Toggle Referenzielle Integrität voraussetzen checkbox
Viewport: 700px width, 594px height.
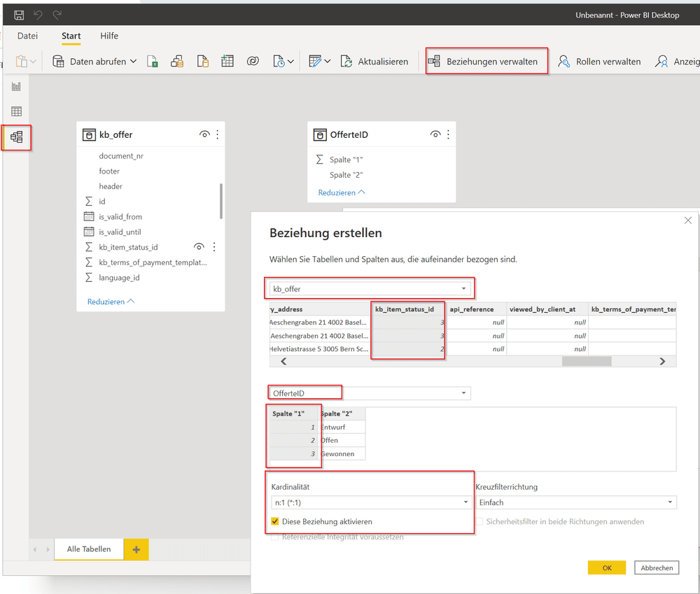pyautogui.click(x=275, y=537)
